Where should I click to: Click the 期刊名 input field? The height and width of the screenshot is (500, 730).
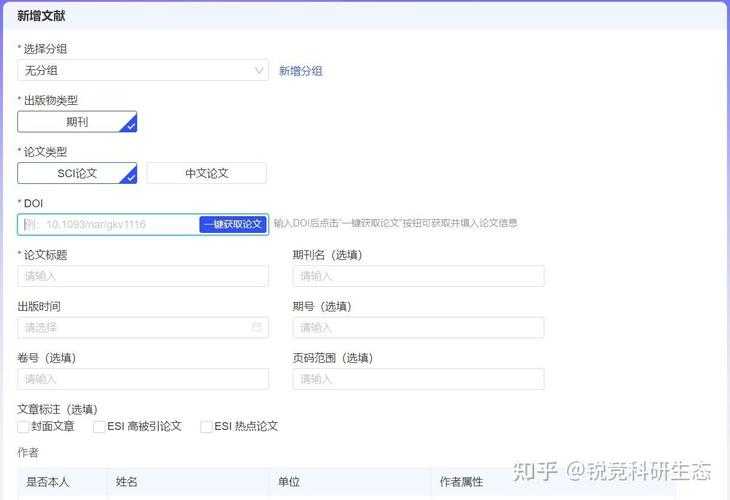(419, 276)
